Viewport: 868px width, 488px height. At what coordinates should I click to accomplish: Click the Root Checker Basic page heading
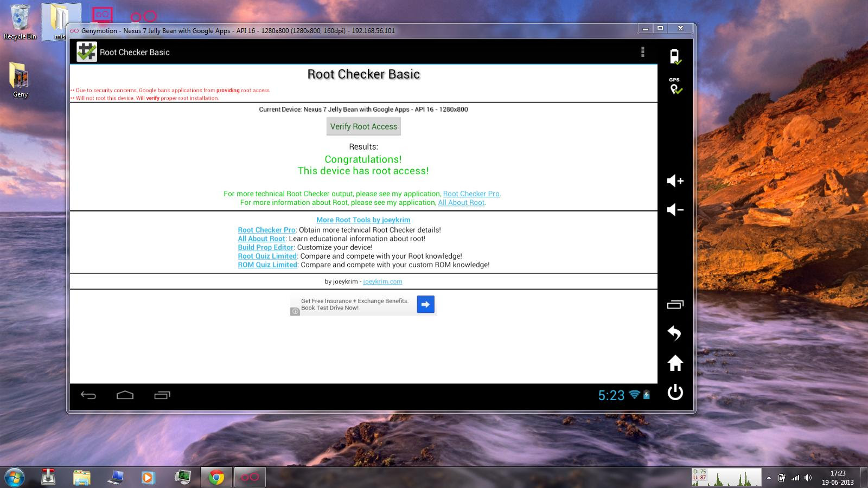[363, 74]
